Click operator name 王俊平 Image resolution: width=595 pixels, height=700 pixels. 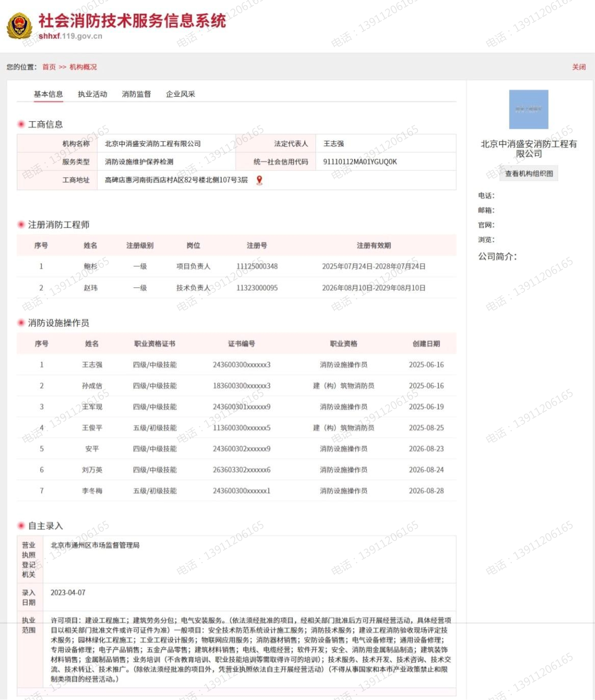click(x=92, y=428)
